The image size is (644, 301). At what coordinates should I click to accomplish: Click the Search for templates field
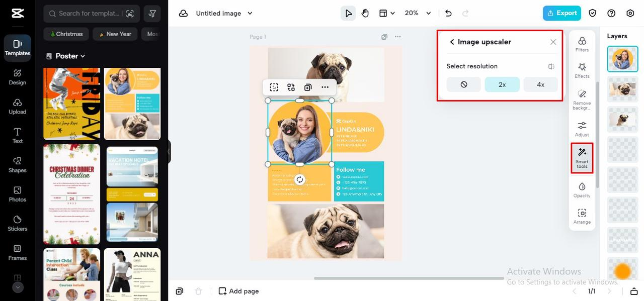coord(91,14)
